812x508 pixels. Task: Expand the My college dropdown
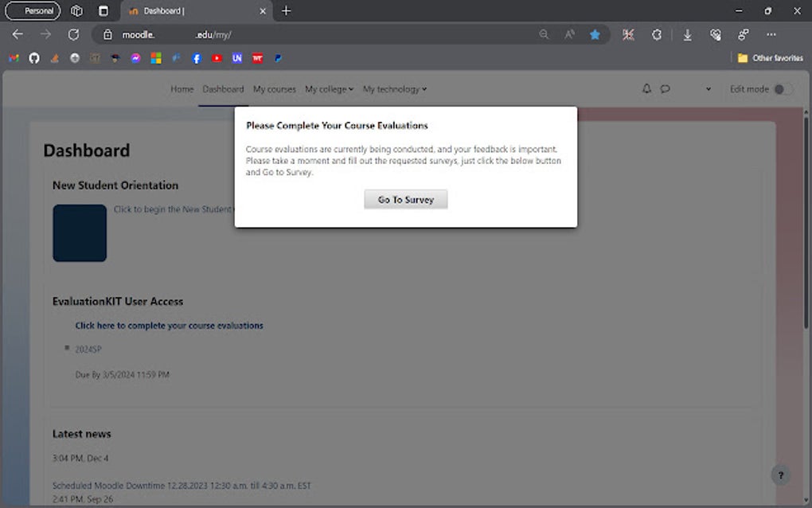tap(328, 89)
